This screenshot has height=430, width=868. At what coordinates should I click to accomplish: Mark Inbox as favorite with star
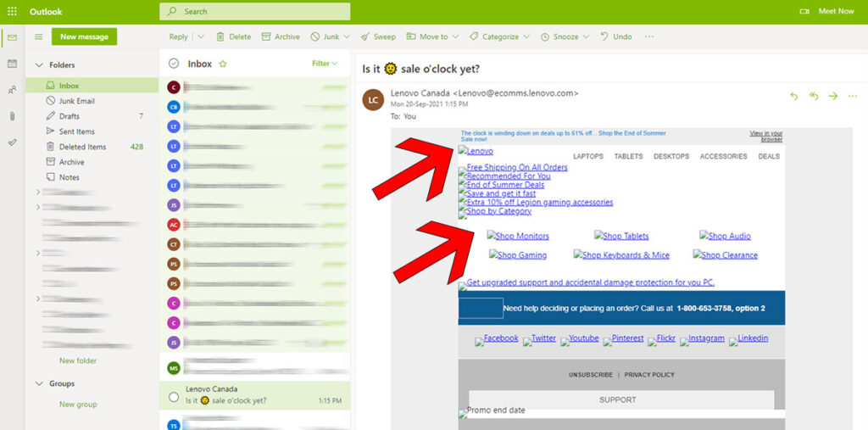(x=223, y=64)
